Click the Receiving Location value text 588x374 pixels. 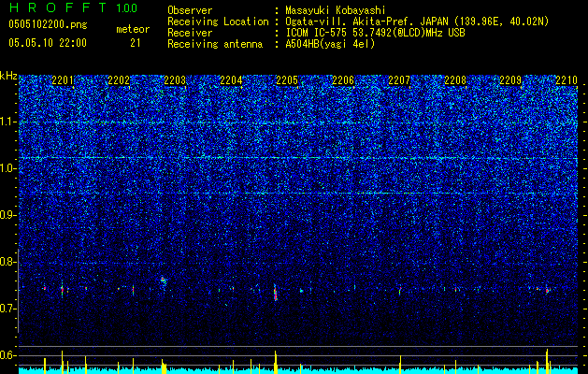(x=417, y=22)
